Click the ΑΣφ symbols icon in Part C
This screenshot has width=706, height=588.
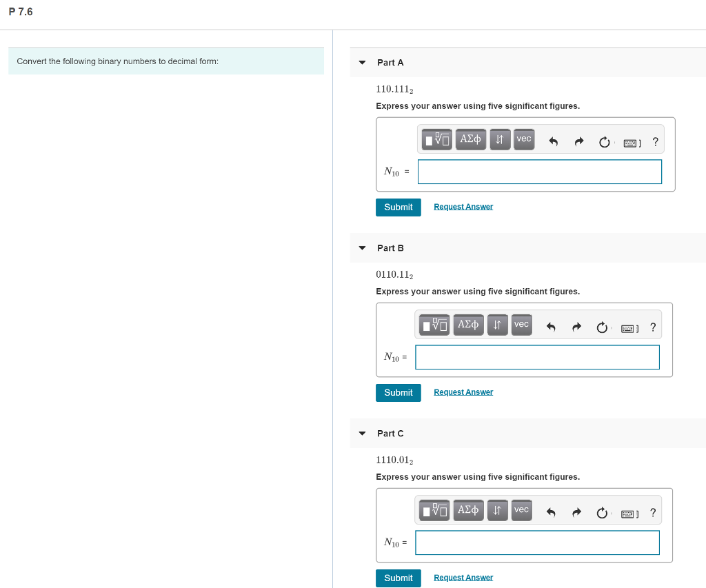tap(468, 509)
